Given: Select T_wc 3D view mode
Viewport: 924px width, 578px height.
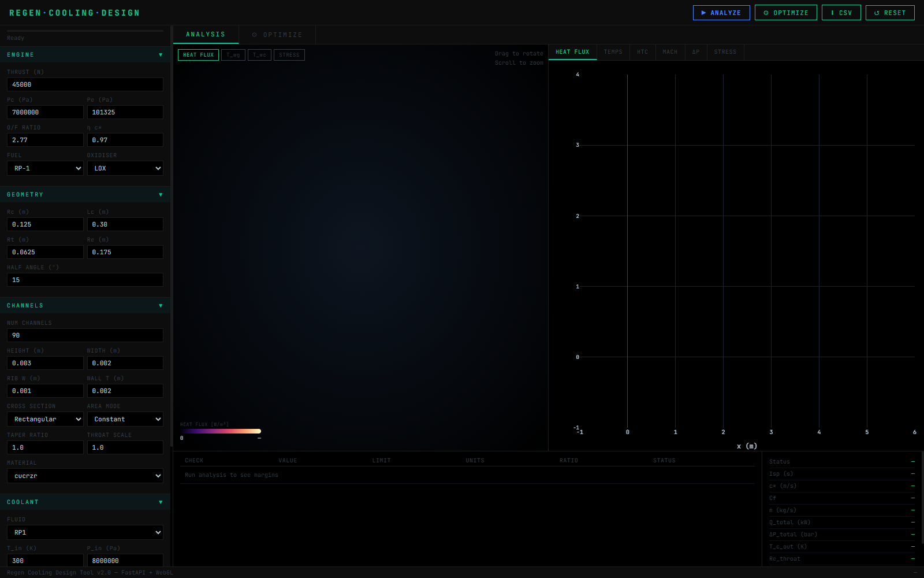Looking at the screenshot, I should point(259,55).
